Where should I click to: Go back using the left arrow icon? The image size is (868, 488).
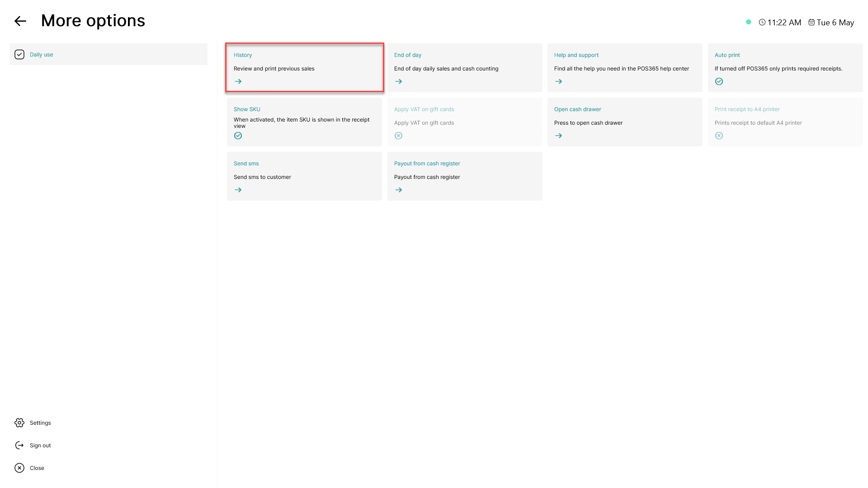(20, 21)
